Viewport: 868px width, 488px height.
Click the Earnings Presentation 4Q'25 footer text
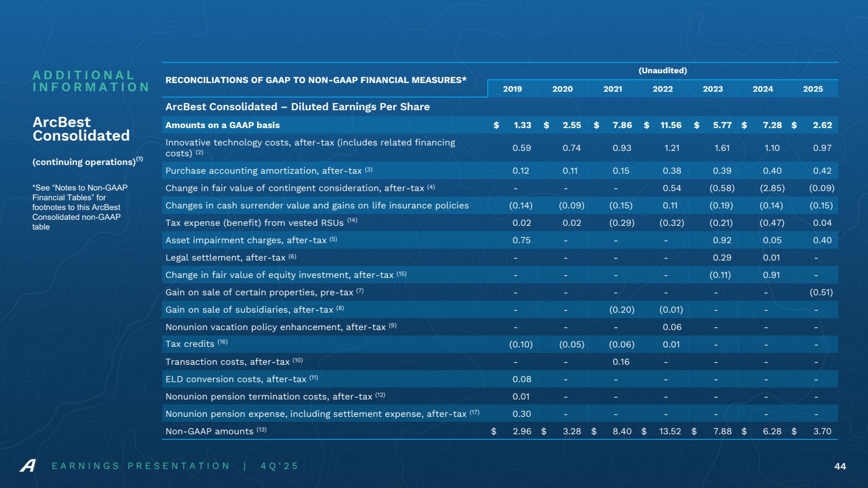(175, 466)
